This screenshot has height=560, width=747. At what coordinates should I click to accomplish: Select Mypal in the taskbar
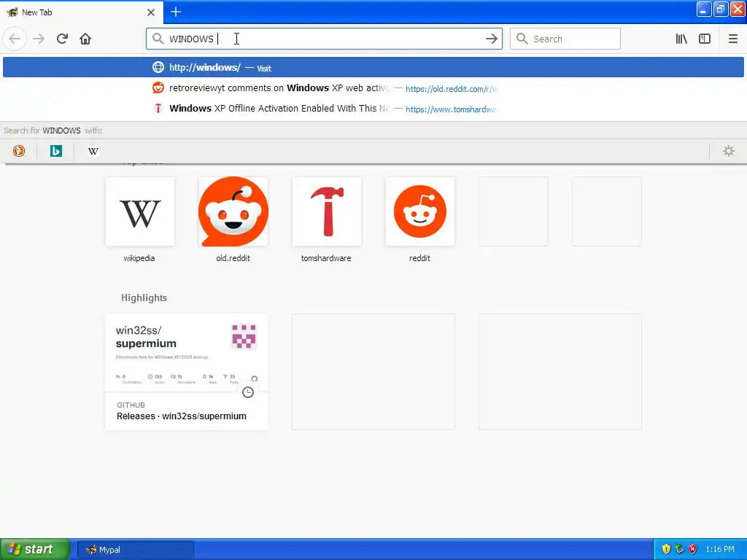pyautogui.click(x=135, y=550)
